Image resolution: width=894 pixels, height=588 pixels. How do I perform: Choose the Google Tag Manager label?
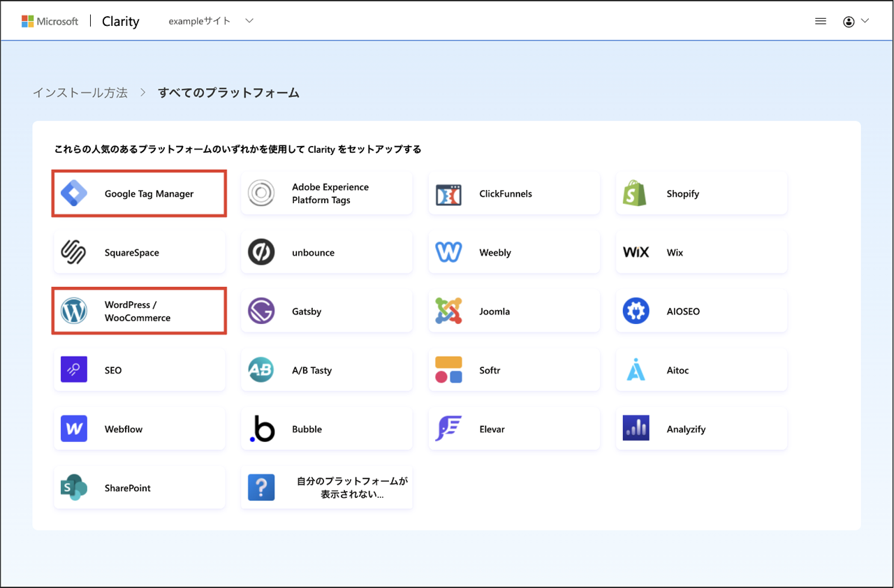pos(149,193)
